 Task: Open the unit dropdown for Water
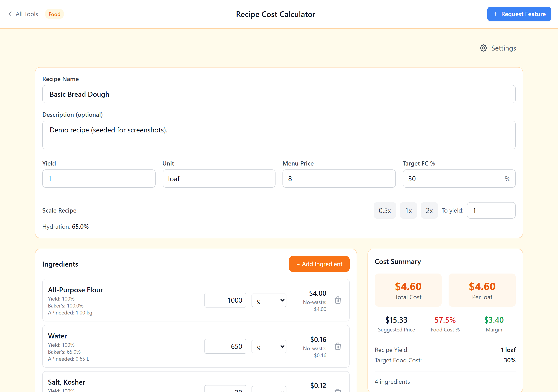click(x=269, y=346)
